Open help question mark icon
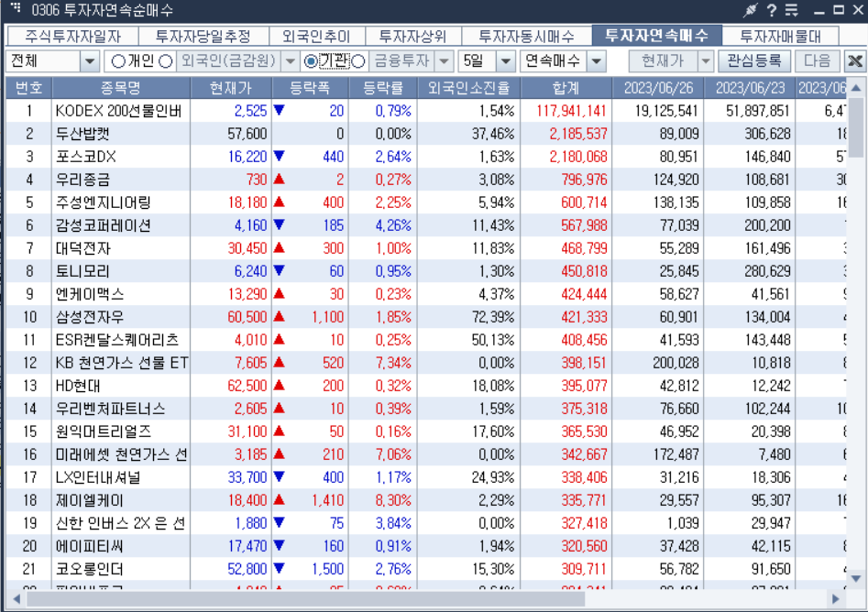 pos(771,10)
